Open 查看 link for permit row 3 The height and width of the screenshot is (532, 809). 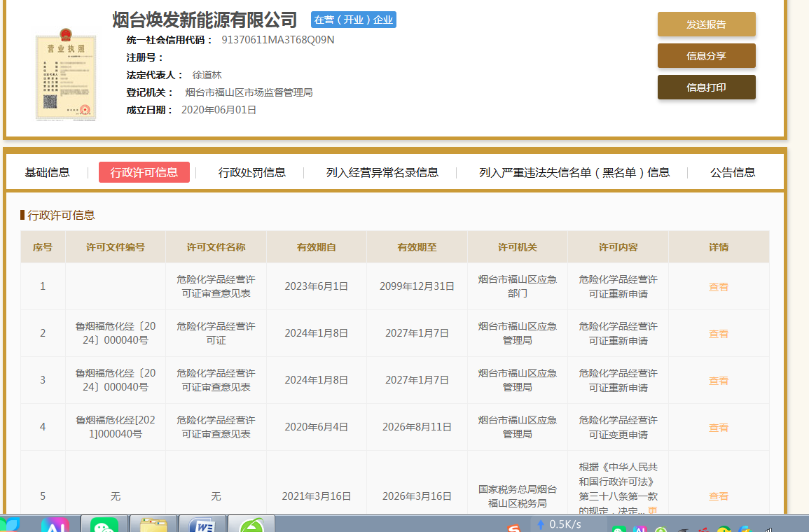click(x=719, y=381)
